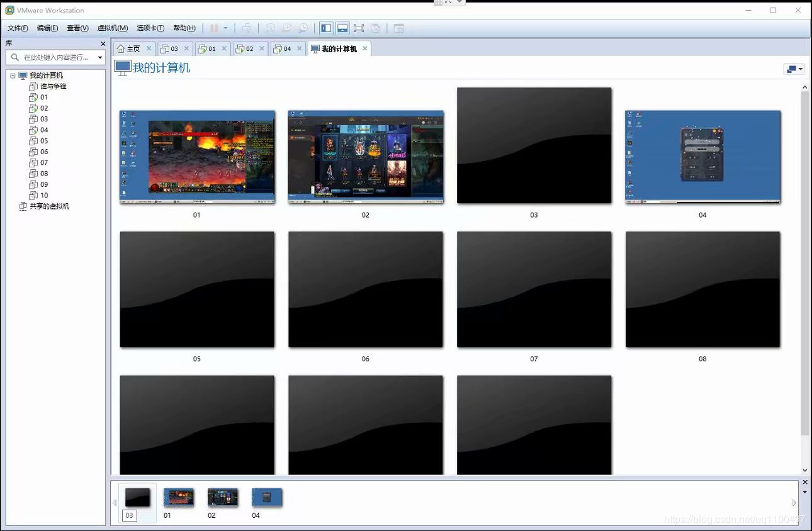Click the black 05 VM thumbnail
The image size is (812, 531).
197,289
